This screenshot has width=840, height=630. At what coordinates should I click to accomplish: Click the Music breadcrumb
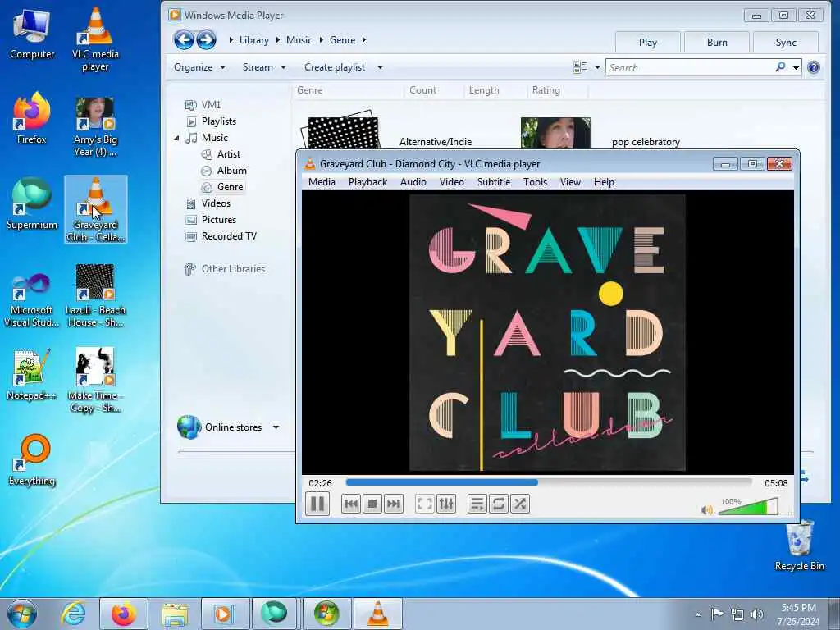tap(299, 40)
